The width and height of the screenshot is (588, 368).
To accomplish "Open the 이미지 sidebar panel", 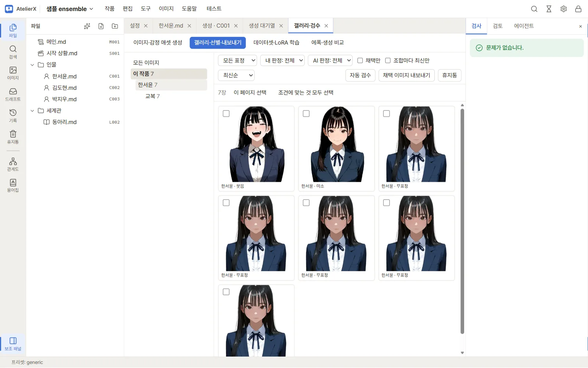I will (13, 73).
